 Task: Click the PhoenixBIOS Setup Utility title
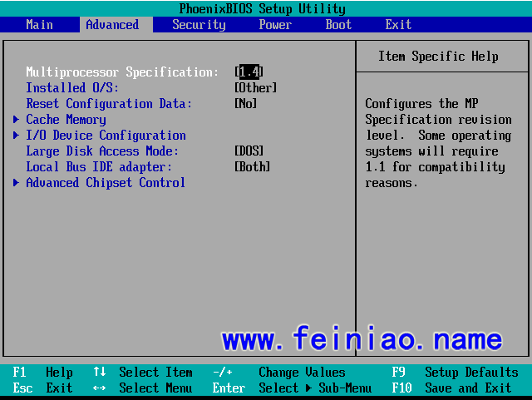(x=263, y=9)
